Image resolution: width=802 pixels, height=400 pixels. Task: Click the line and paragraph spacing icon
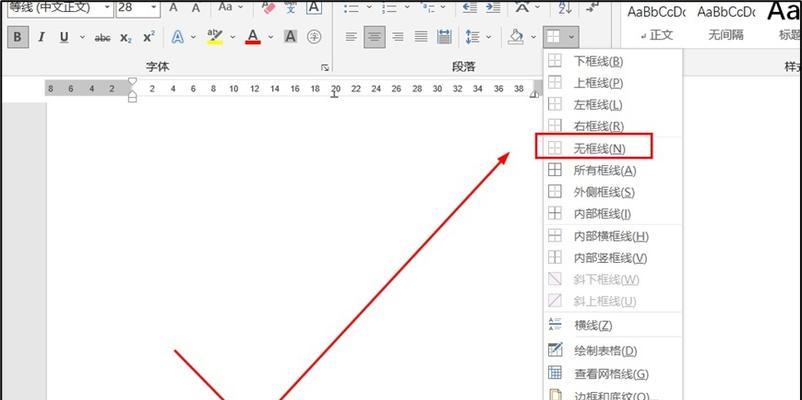pos(472,37)
